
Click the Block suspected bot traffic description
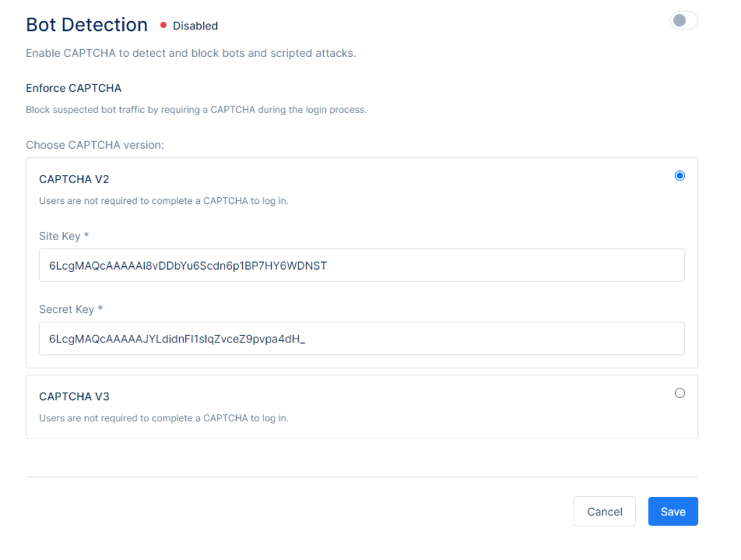[196, 110]
